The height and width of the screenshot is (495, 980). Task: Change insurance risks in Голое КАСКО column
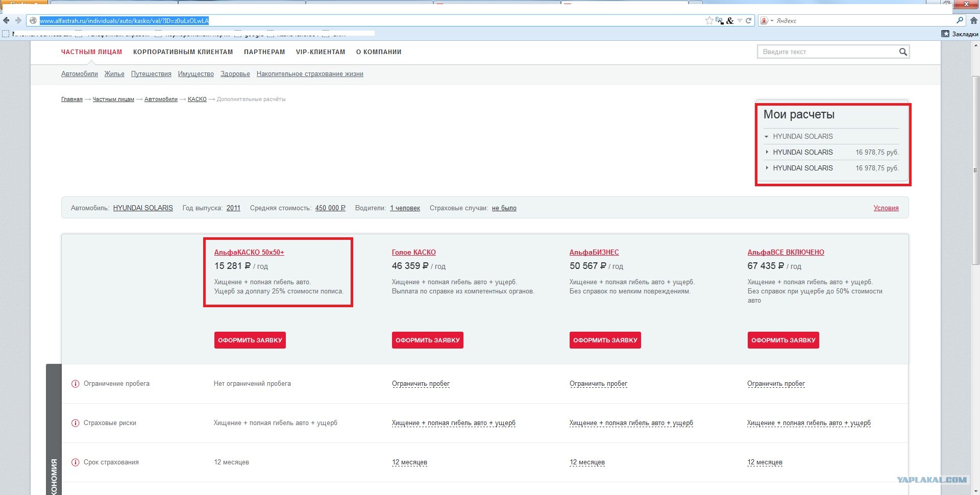click(x=454, y=423)
